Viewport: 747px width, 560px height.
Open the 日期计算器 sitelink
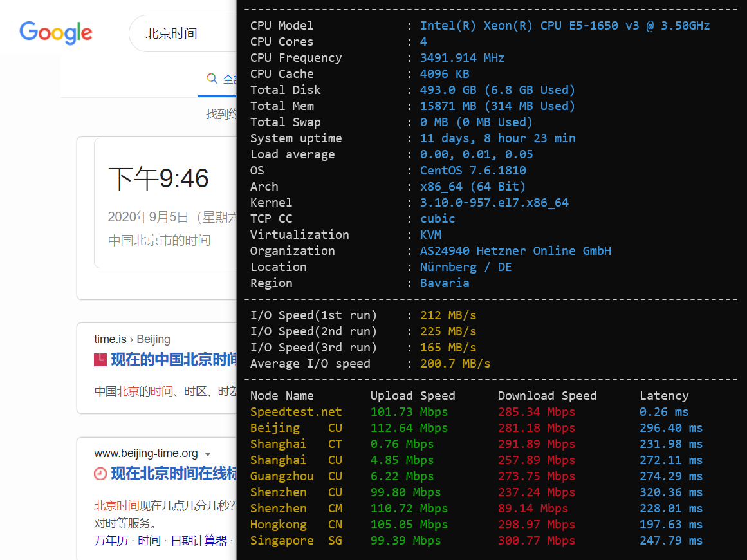coord(199,540)
